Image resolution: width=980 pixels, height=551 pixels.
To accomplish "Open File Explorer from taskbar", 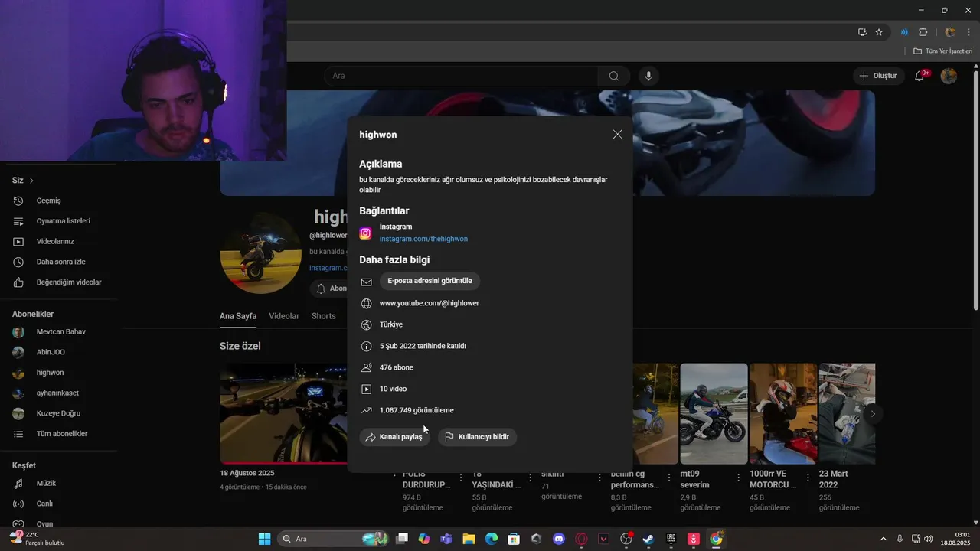I will (x=469, y=539).
